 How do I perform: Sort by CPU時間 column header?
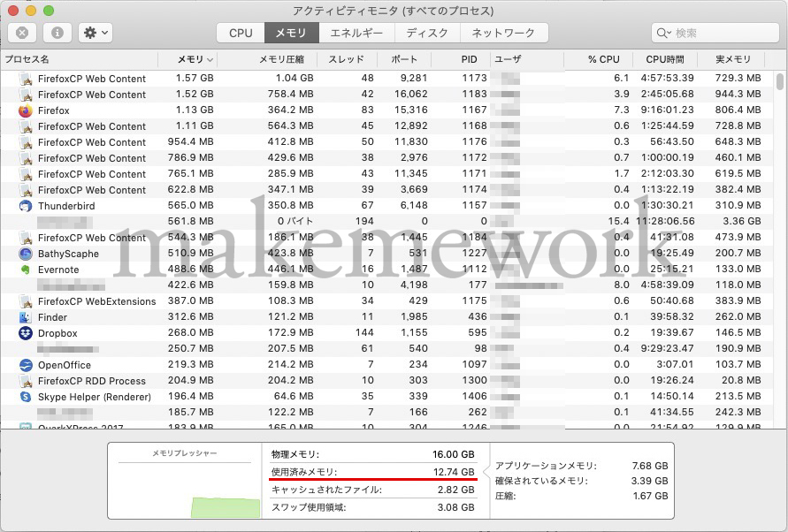[665, 59]
